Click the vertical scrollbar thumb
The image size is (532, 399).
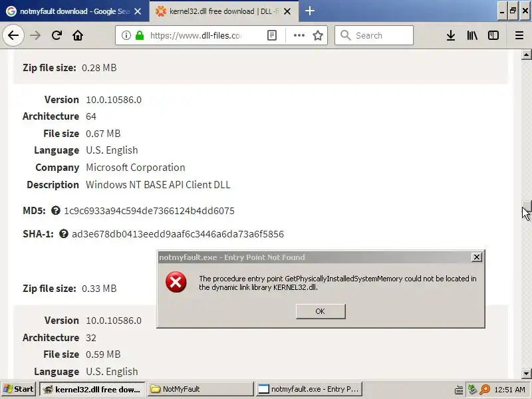click(526, 205)
